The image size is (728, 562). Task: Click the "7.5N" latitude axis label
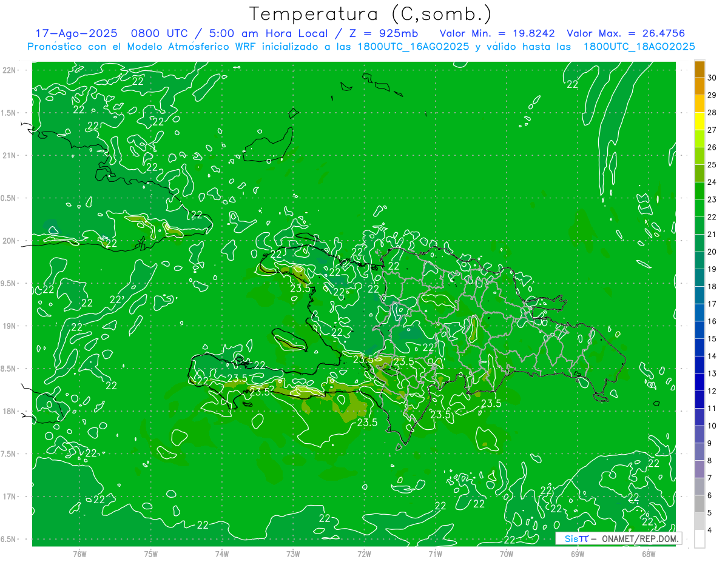pyautogui.click(x=8, y=454)
